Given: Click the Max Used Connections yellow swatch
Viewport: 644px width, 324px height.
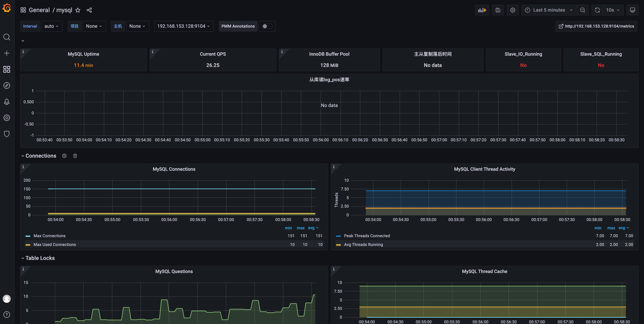Looking at the screenshot, I should 28,245.
